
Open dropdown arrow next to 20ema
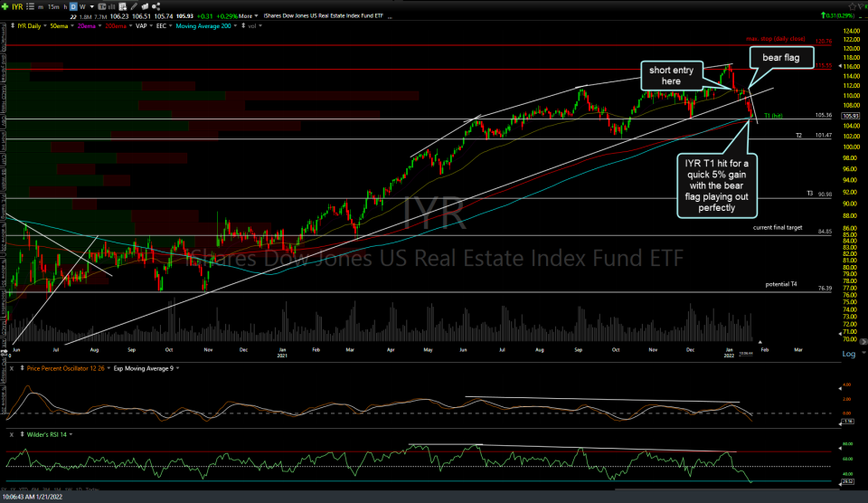coord(99,25)
